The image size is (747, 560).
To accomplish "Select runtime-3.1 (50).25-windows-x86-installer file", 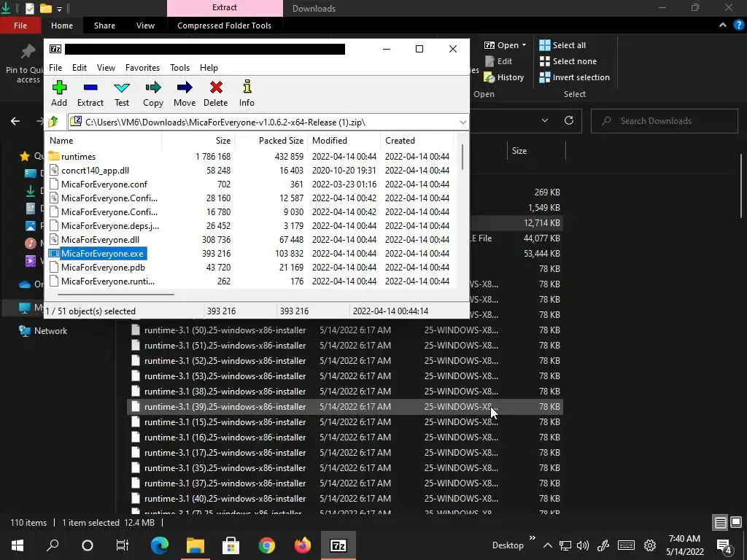I will tap(345, 330).
